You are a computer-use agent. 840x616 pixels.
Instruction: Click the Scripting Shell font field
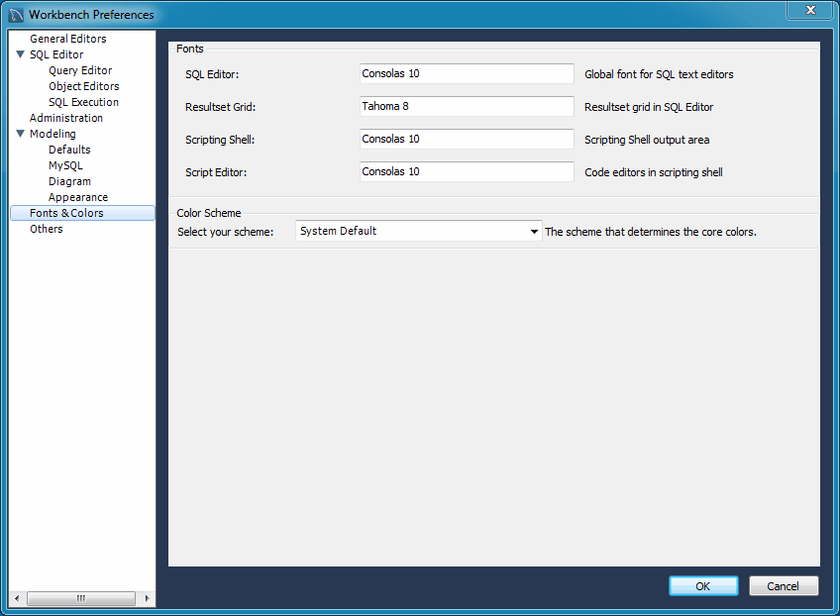(x=467, y=139)
